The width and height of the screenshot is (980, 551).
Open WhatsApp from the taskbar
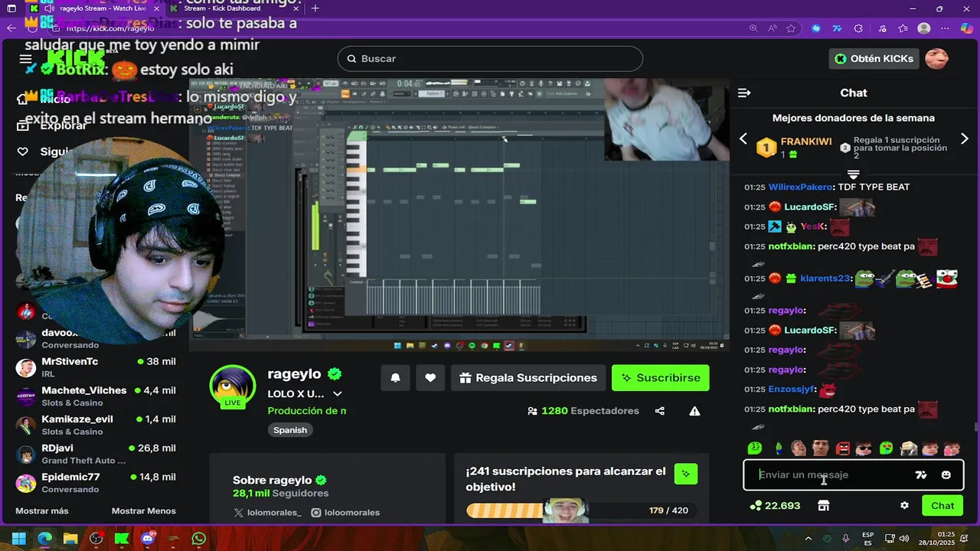199,538
